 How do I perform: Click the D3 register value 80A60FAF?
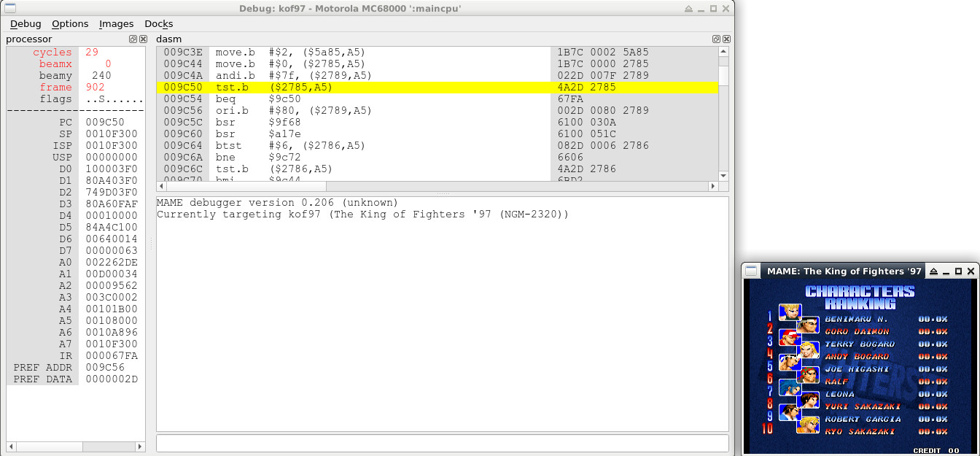pos(112,204)
